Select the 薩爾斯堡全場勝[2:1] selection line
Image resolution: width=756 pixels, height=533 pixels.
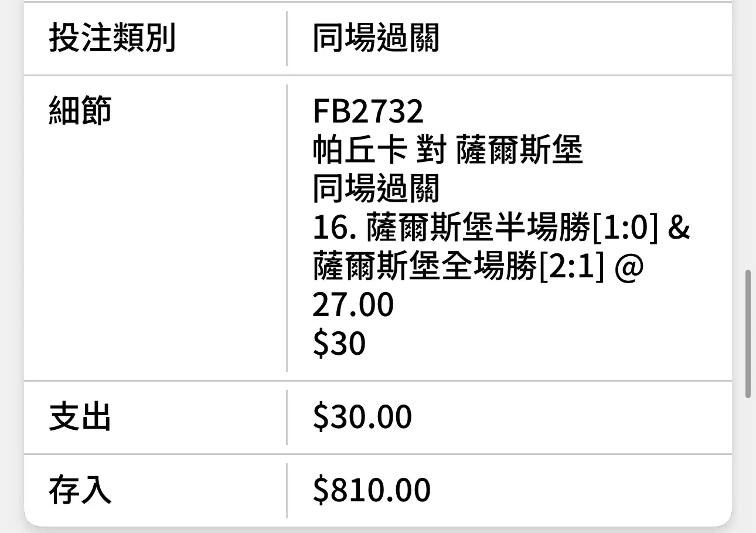tap(458, 266)
